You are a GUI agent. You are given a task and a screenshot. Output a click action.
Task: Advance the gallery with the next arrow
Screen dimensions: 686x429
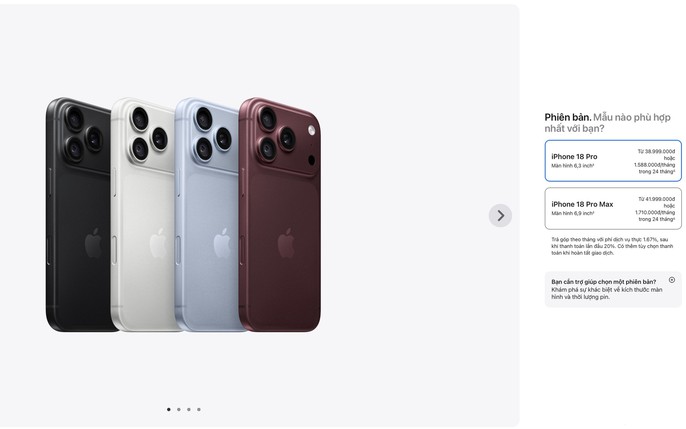coord(500,215)
